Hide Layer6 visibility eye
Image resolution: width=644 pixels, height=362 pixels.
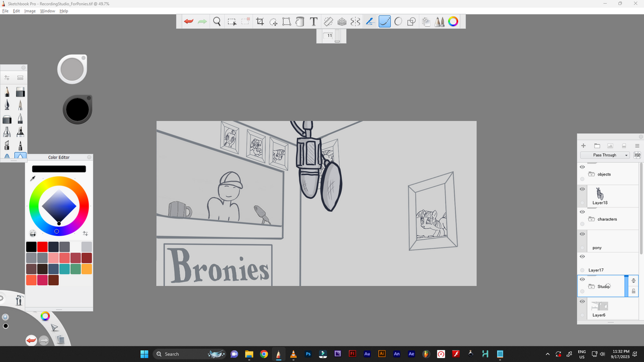[582, 302]
